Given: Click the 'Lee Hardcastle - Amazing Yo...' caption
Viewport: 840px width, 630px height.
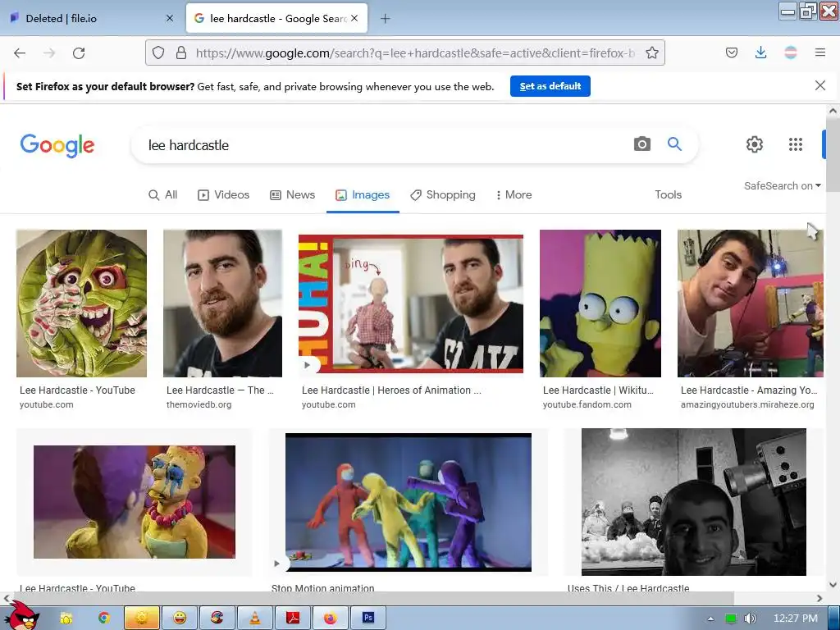Looking at the screenshot, I should coord(749,390).
